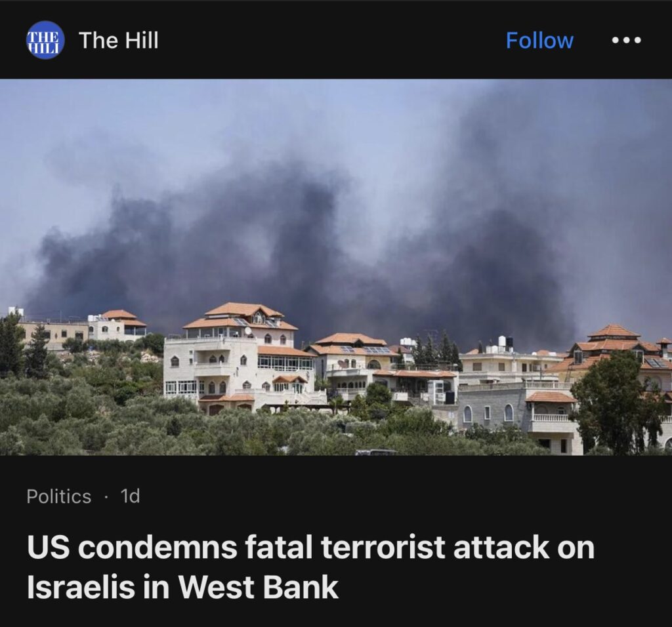672x627 pixels.
Task: Click the blue THE HILL avatar
Action: (x=45, y=40)
